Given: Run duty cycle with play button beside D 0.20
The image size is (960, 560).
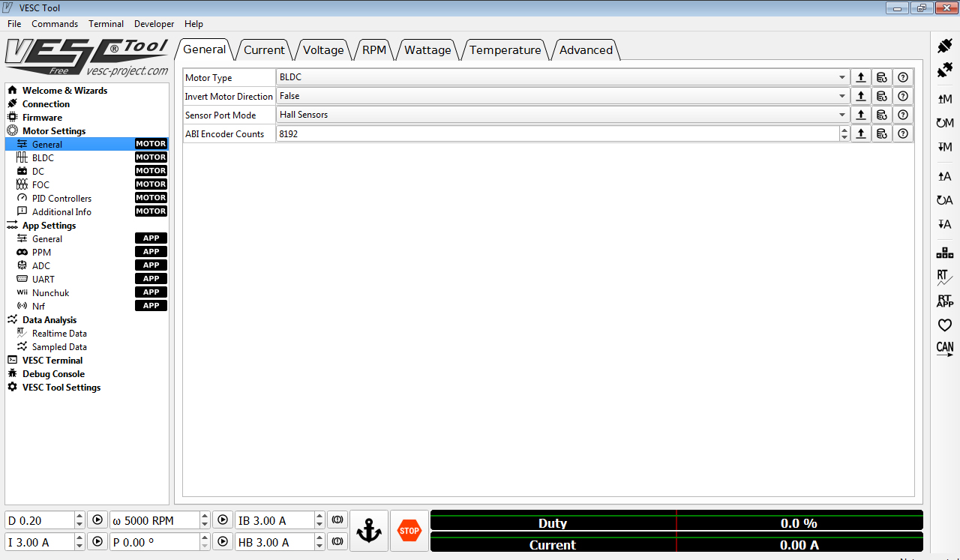Looking at the screenshot, I should coord(97,520).
